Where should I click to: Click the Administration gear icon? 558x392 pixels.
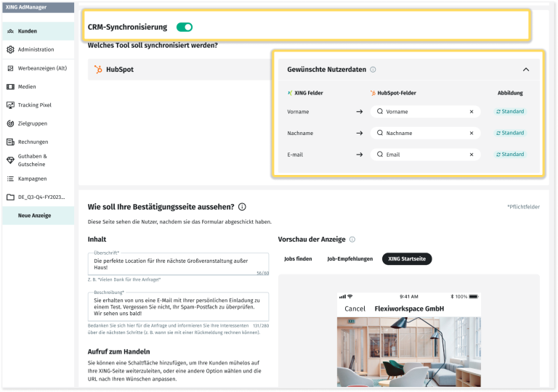(11, 49)
